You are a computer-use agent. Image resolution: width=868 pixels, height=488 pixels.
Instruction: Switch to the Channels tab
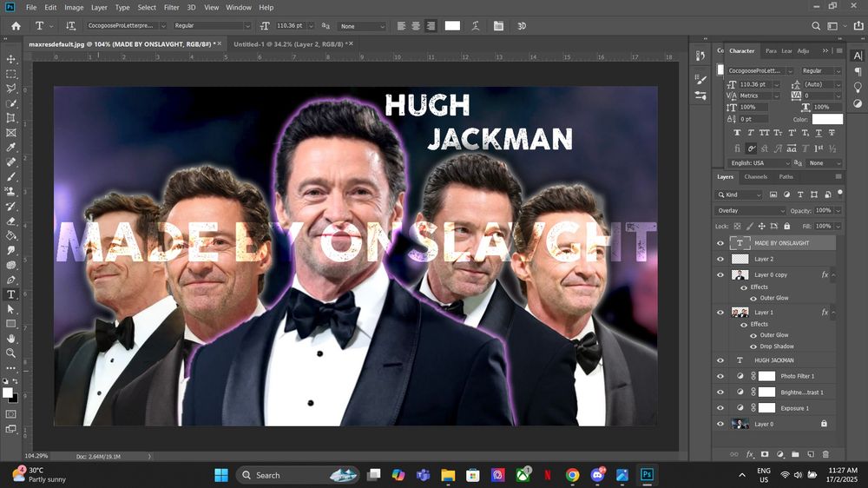(x=755, y=177)
